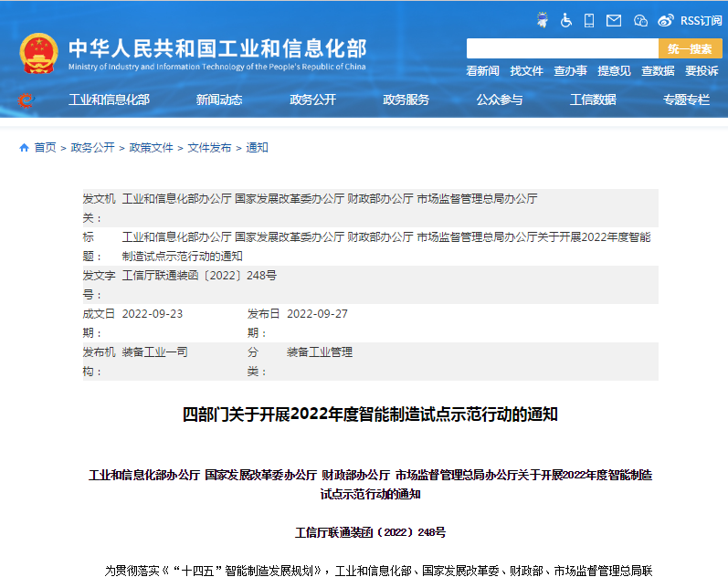Click the RSS订阅 link

pos(702,20)
